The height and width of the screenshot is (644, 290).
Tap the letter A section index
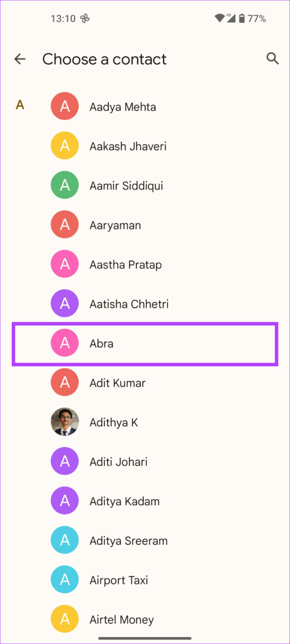coord(20,105)
